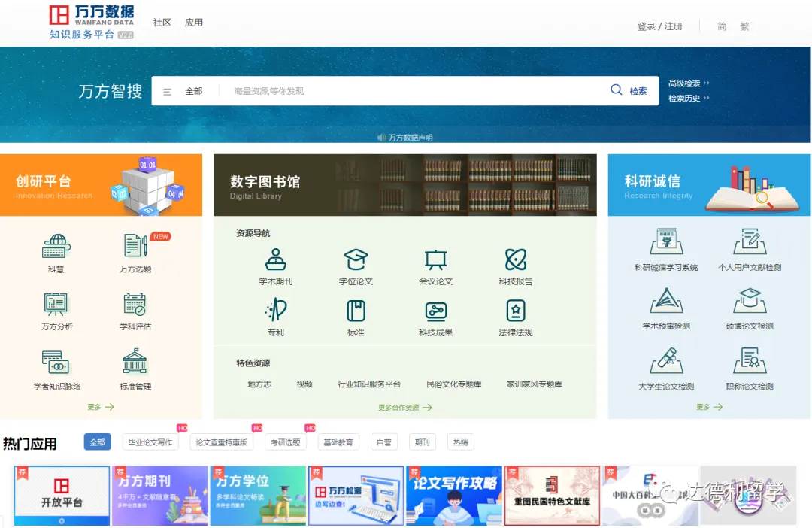Open the 科技报告 atom icon
Viewport: 812px width, 528px height.
click(516, 259)
